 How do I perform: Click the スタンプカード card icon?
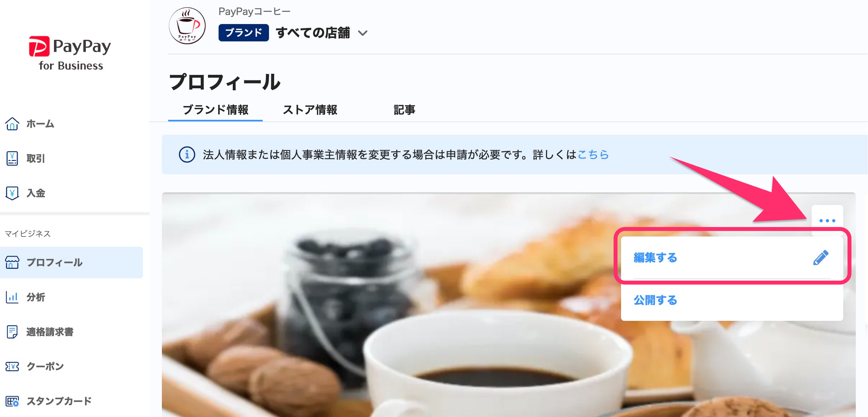pos(12,401)
